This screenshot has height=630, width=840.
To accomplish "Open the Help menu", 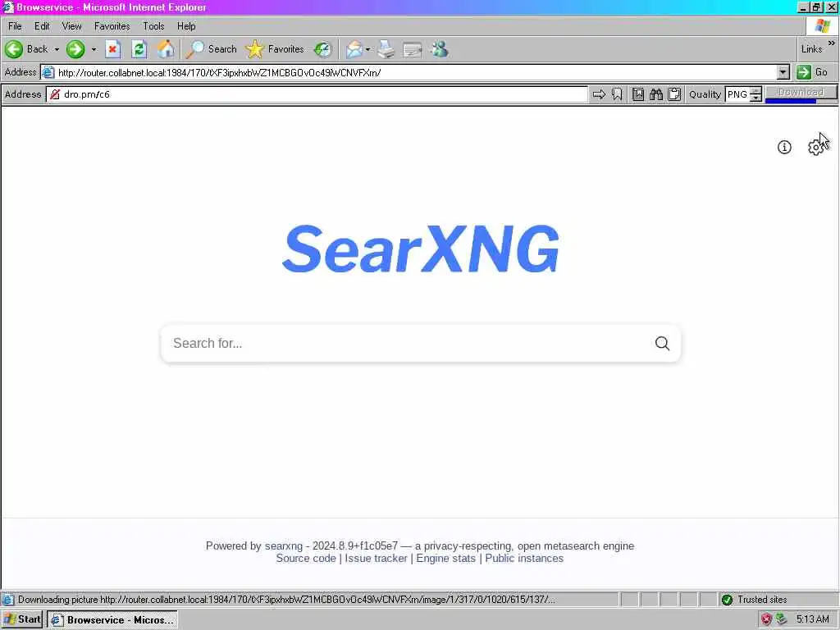I will click(x=186, y=25).
